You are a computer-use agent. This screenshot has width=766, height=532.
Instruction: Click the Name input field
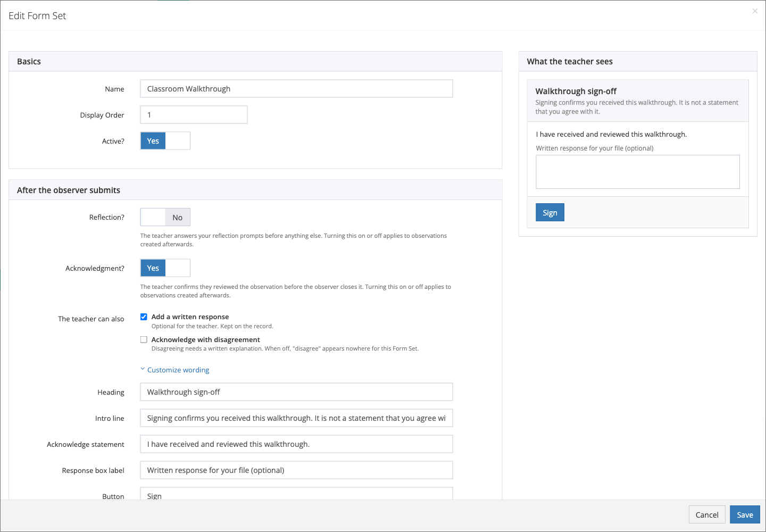coord(296,89)
